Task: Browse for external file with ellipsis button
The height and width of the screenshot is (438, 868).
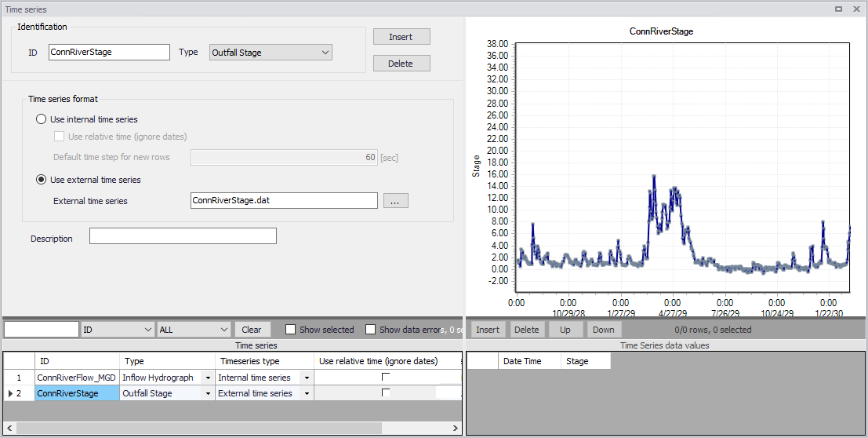Action: point(395,201)
